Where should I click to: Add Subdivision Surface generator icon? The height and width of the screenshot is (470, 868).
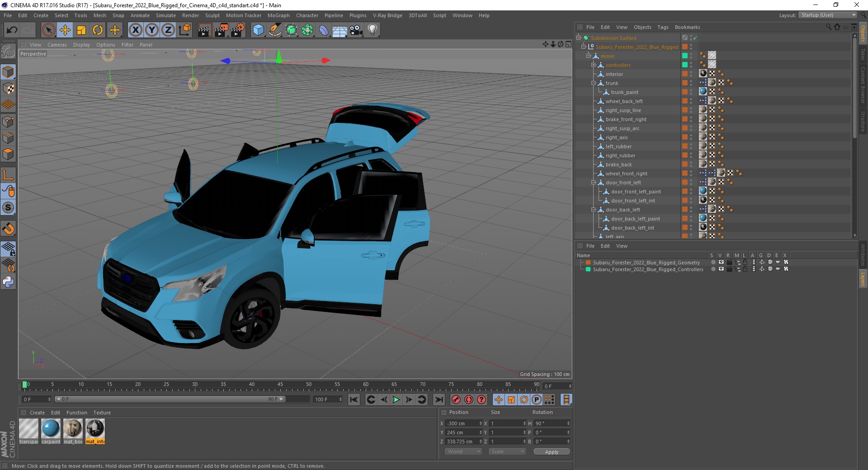click(291, 30)
